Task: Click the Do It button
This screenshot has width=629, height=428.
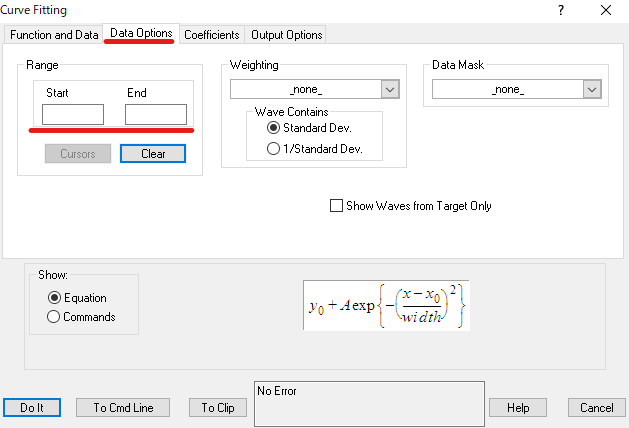Action: click(x=32, y=407)
